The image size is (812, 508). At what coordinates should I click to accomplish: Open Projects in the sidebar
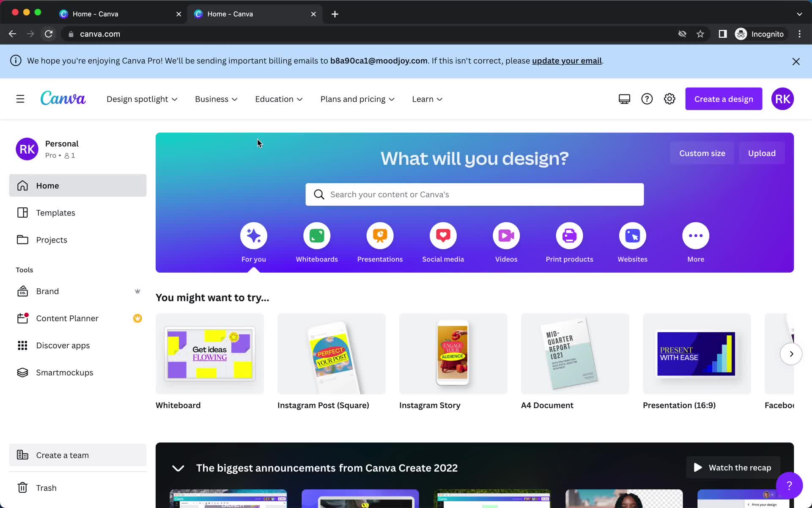click(x=78, y=240)
